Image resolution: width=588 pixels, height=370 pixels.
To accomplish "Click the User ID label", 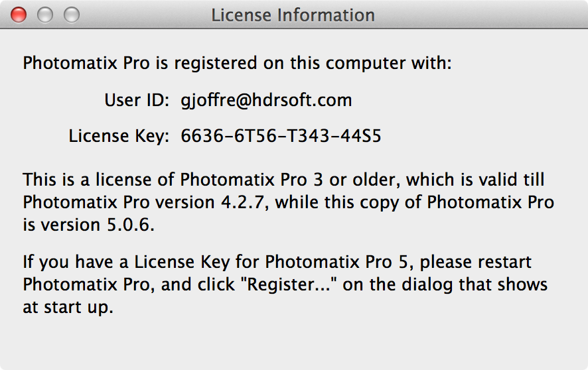I will [x=137, y=100].
